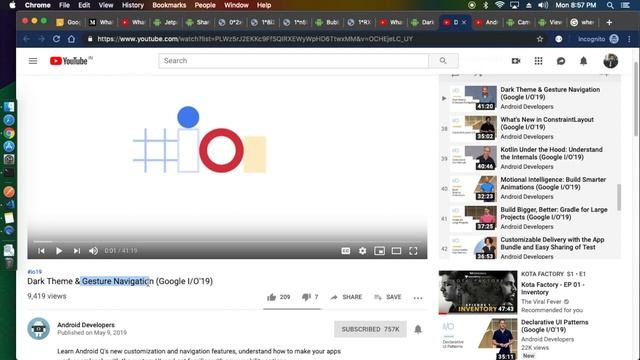Image resolution: width=640 pixels, height=360 pixels.
Task: Click the SHARE button
Action: pos(346,297)
